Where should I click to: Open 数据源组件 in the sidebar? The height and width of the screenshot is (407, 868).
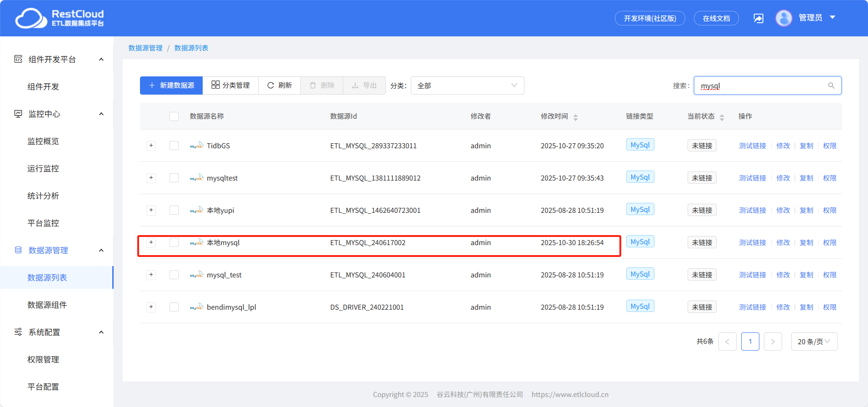pyautogui.click(x=47, y=305)
